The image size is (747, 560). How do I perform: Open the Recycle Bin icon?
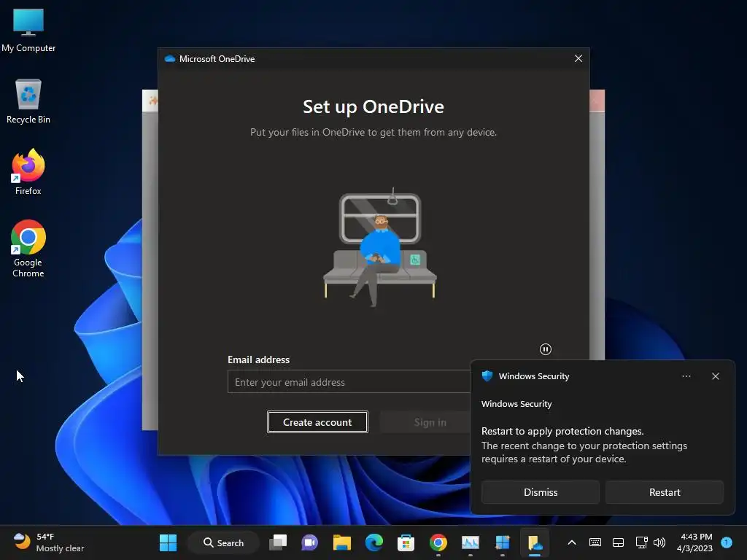point(28,101)
